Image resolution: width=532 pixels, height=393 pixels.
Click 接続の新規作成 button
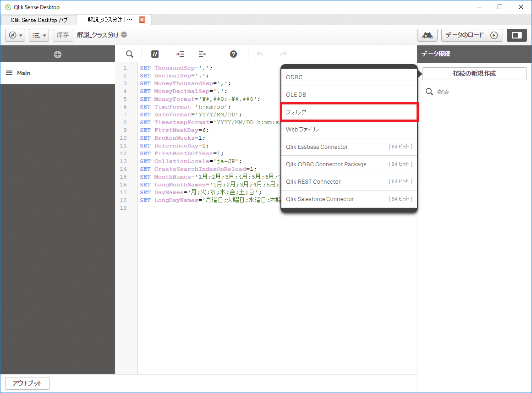[x=474, y=74]
